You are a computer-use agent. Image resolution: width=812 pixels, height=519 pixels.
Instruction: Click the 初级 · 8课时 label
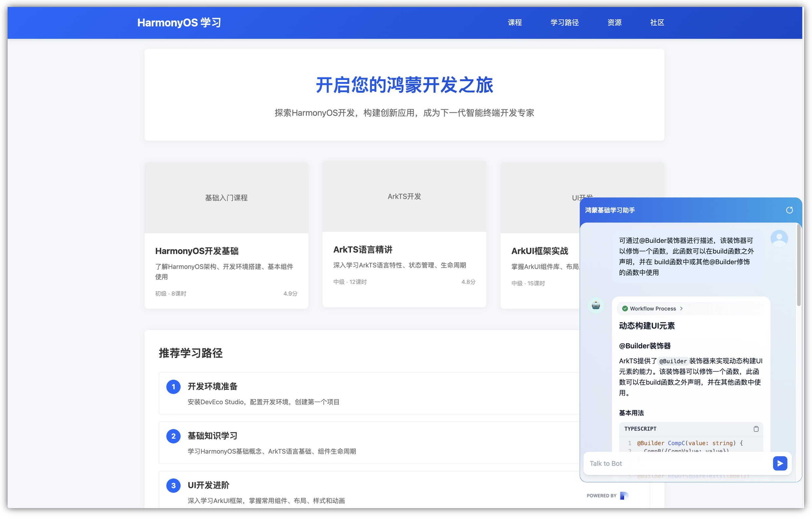tap(171, 294)
